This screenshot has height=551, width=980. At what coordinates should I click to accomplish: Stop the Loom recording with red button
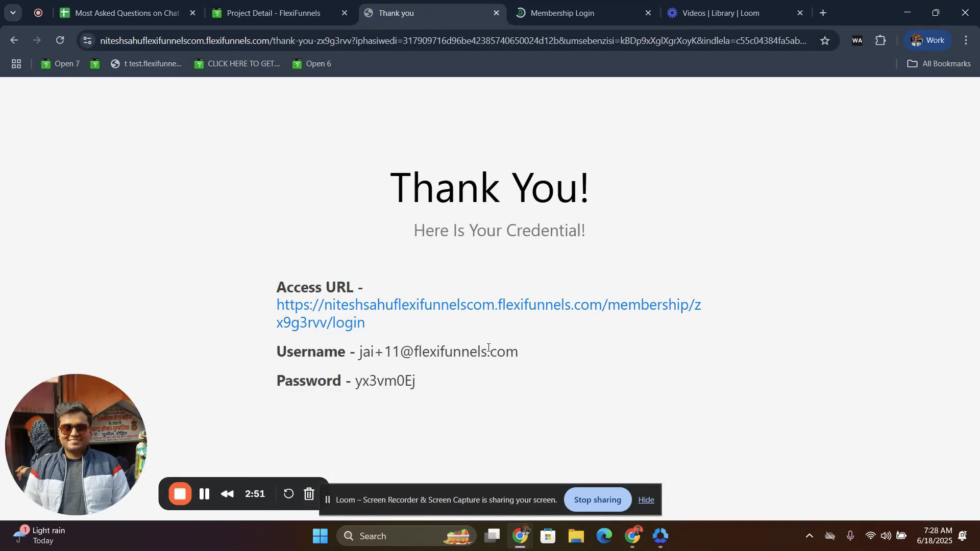pyautogui.click(x=180, y=494)
